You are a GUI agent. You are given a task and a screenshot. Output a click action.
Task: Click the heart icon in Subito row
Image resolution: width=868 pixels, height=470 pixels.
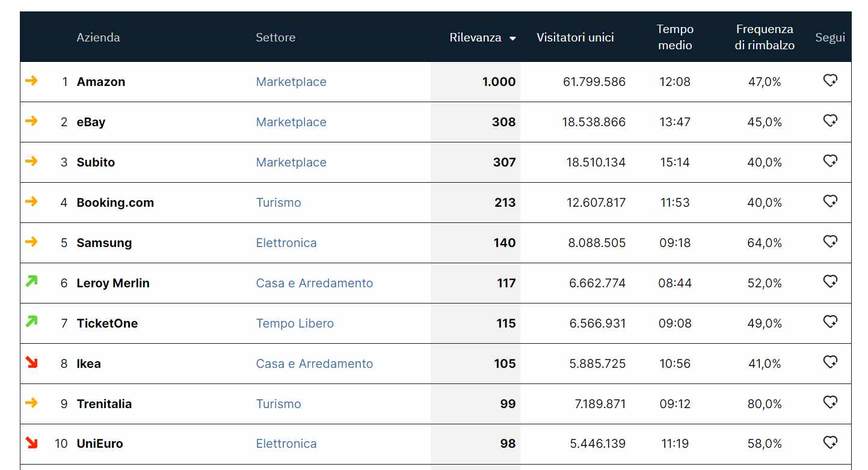point(830,161)
